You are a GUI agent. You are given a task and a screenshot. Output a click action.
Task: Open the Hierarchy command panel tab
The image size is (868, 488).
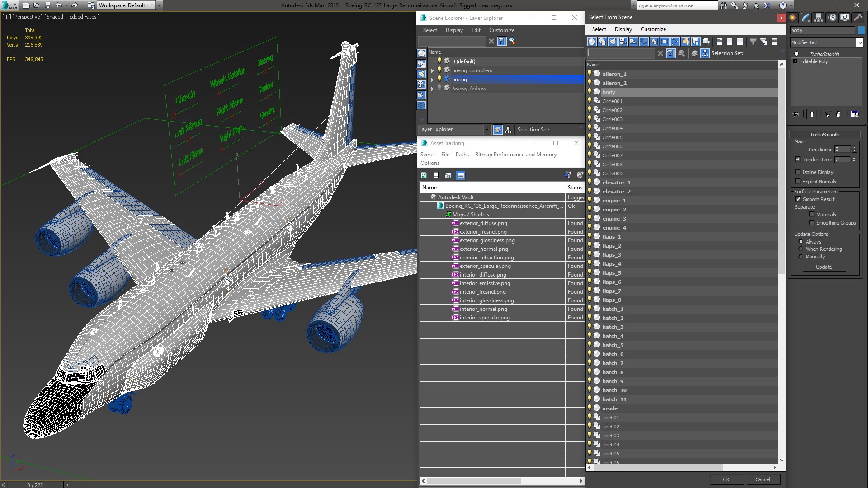(818, 18)
